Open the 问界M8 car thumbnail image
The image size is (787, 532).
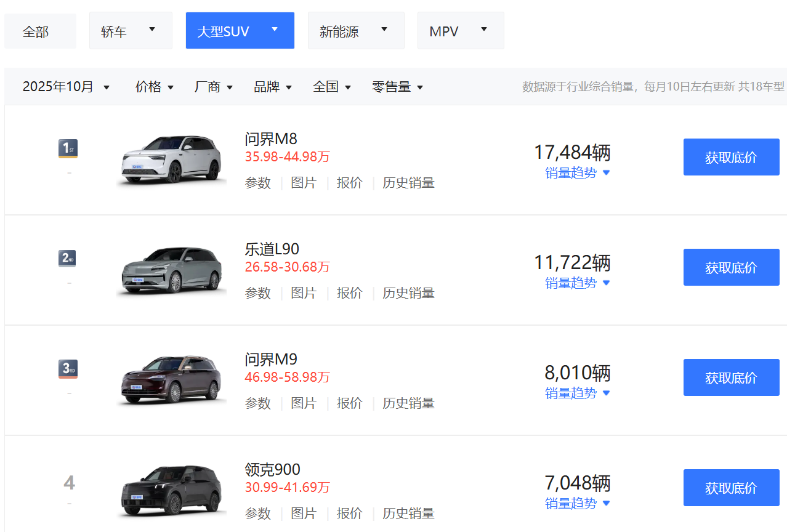pyautogui.click(x=171, y=158)
